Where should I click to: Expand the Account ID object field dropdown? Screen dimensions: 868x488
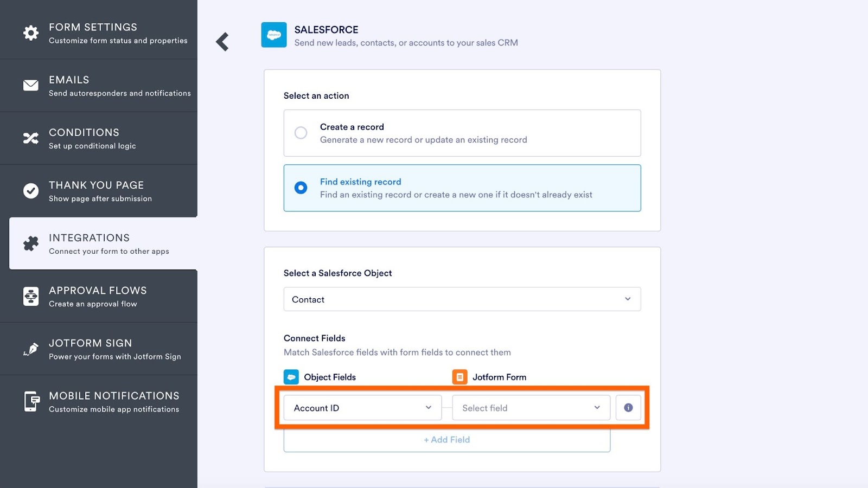[x=362, y=408]
